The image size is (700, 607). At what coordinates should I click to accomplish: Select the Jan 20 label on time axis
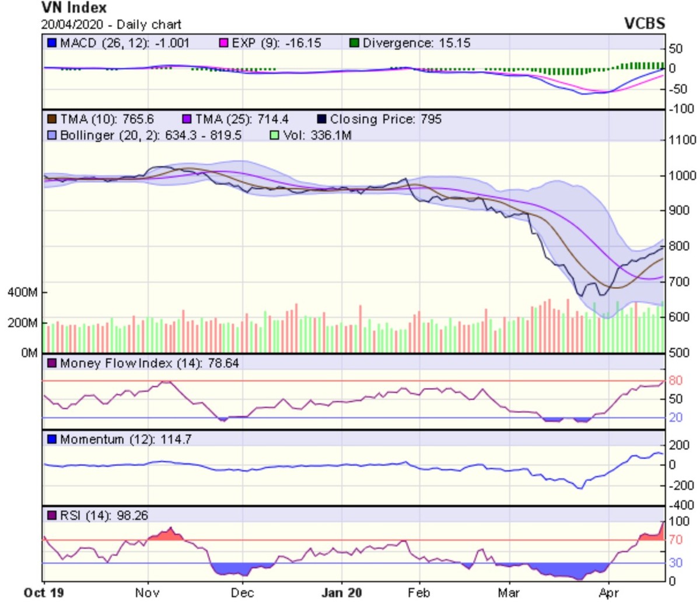(341, 593)
